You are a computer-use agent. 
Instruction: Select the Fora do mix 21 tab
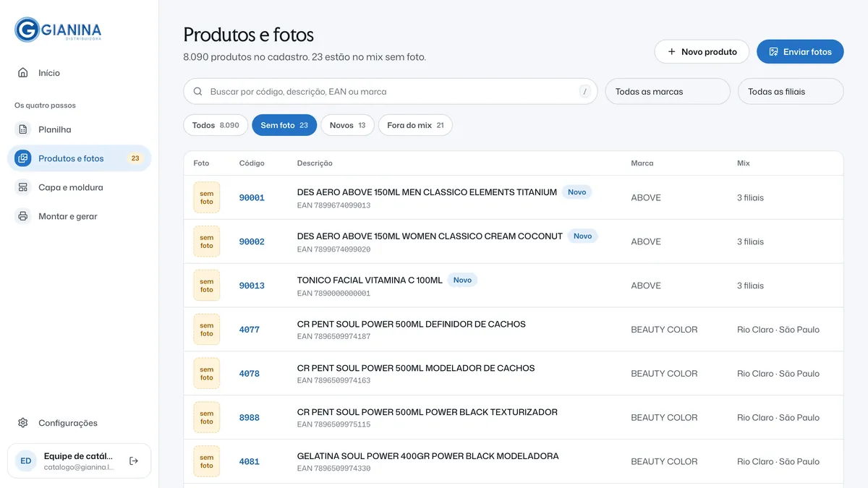click(415, 125)
